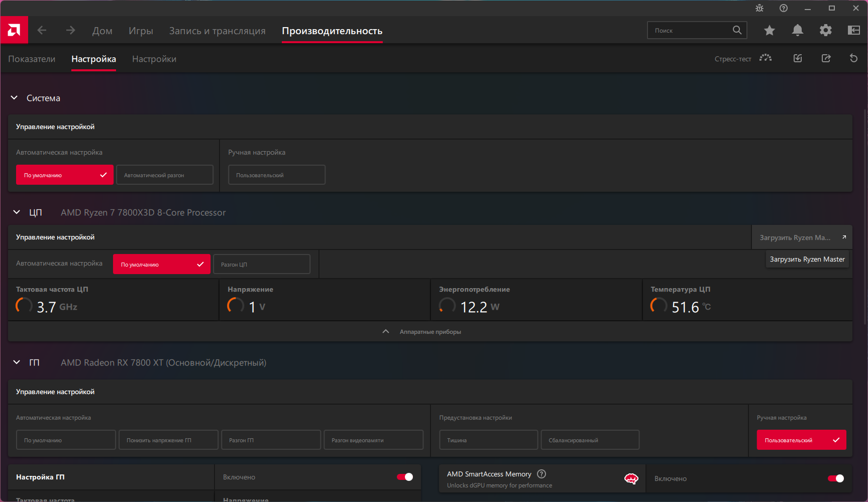
Task: Maximize the AMD Software window
Action: pos(832,8)
